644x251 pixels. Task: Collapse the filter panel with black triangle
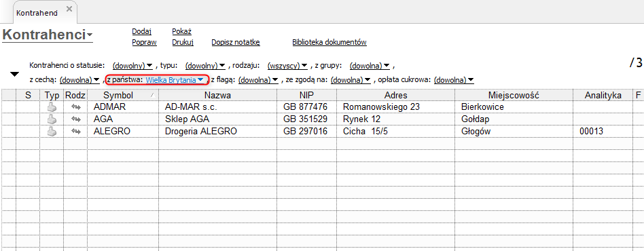pyautogui.click(x=15, y=74)
